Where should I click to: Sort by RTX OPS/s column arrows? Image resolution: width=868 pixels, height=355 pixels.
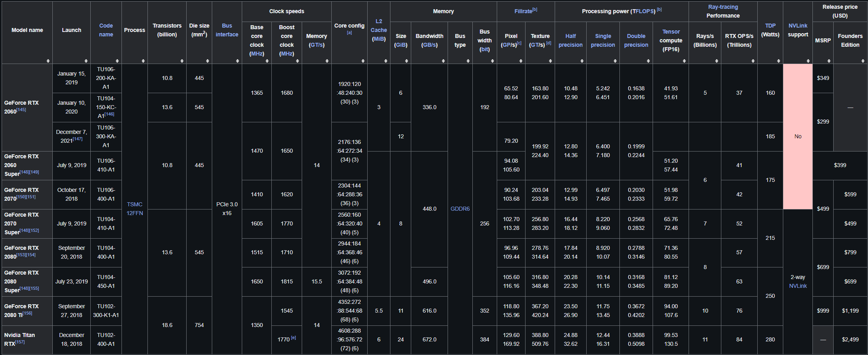click(753, 61)
